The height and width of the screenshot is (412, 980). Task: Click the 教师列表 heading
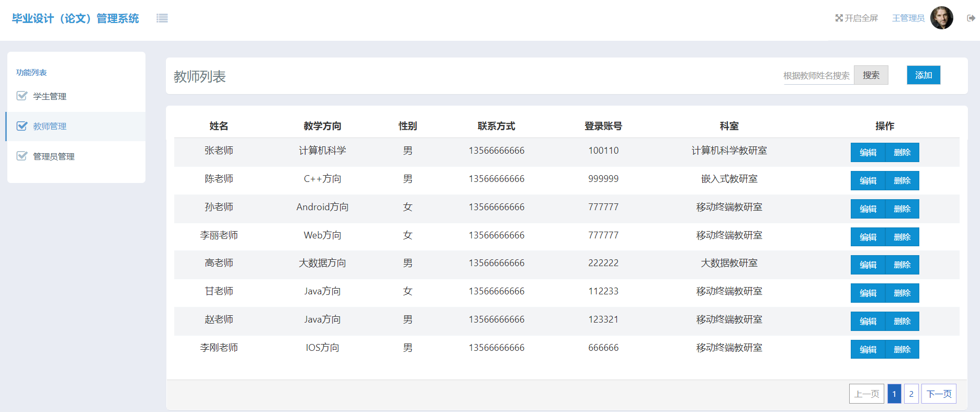[x=199, y=76]
